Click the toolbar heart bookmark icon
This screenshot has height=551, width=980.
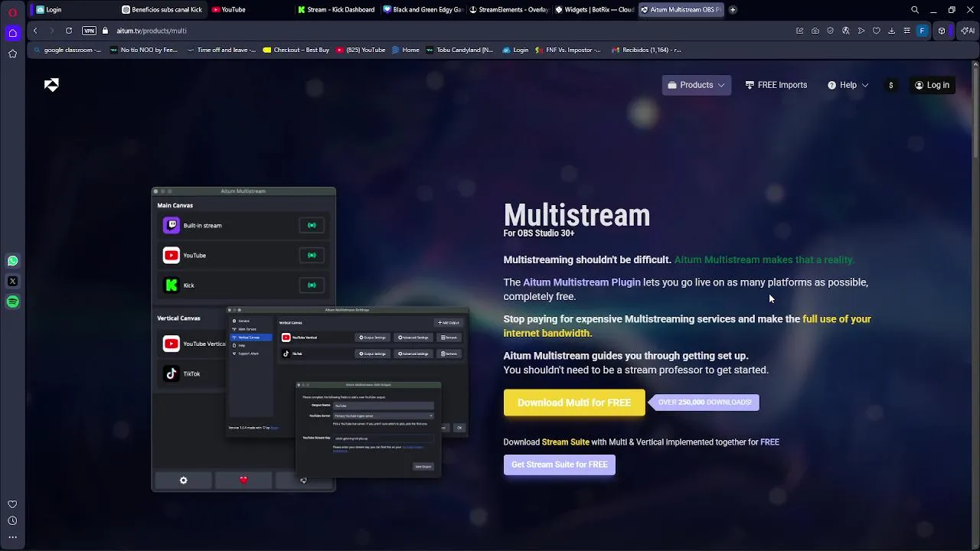(x=877, y=31)
